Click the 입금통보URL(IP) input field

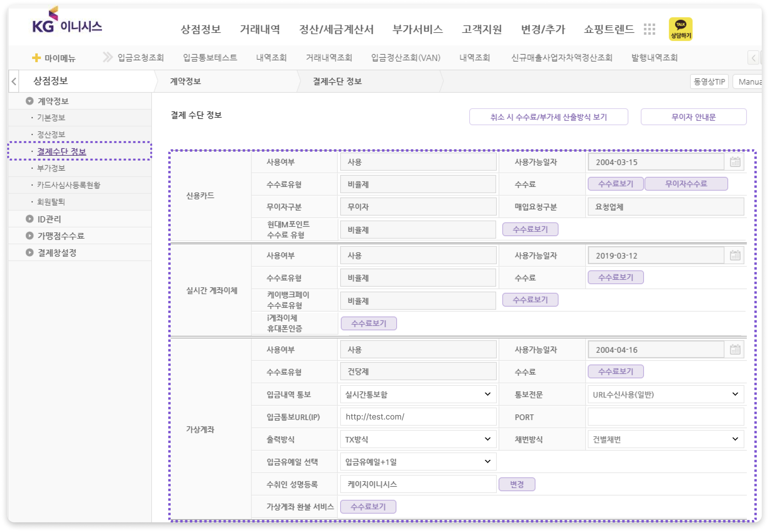418,417
